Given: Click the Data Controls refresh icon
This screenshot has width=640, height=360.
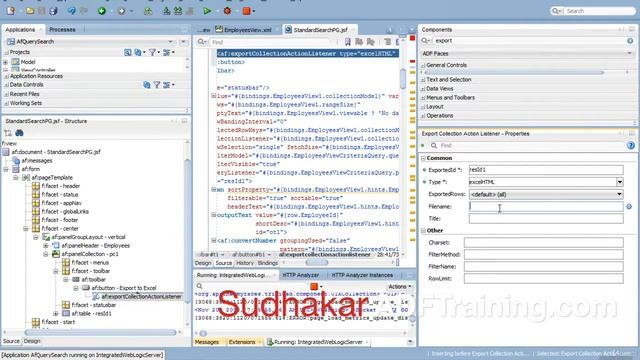Looking at the screenshot, I should coord(147,85).
